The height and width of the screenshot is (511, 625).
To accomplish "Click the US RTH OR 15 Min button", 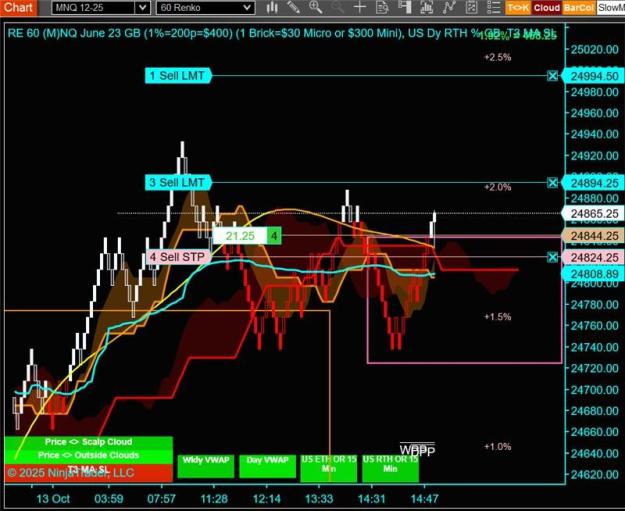I will 390,467.
